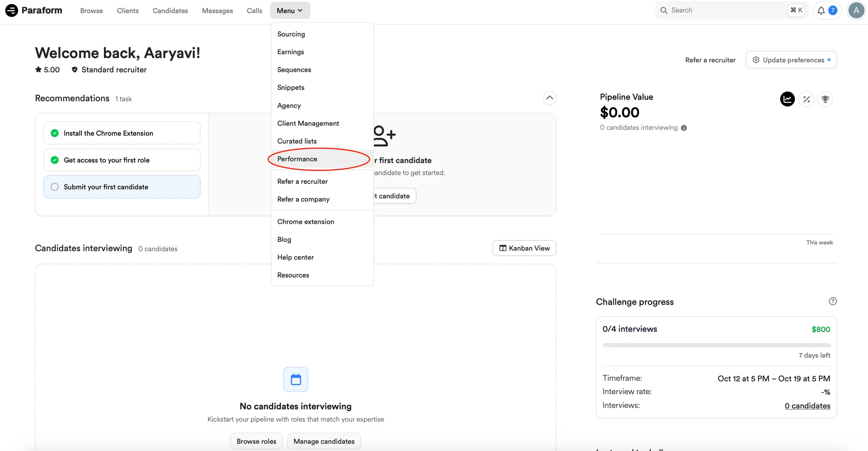Select the Submit your first candidate circle
The height and width of the screenshot is (451, 868).
pyautogui.click(x=55, y=187)
